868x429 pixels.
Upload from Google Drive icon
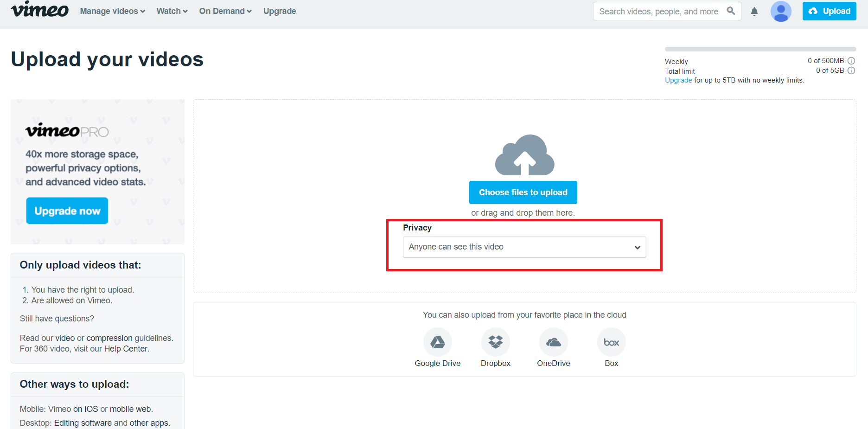point(438,342)
